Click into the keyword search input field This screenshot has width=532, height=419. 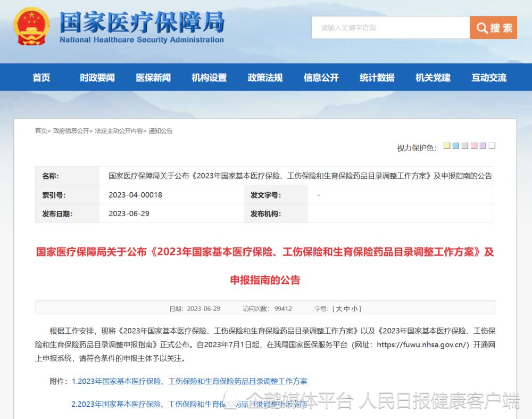[x=388, y=28]
